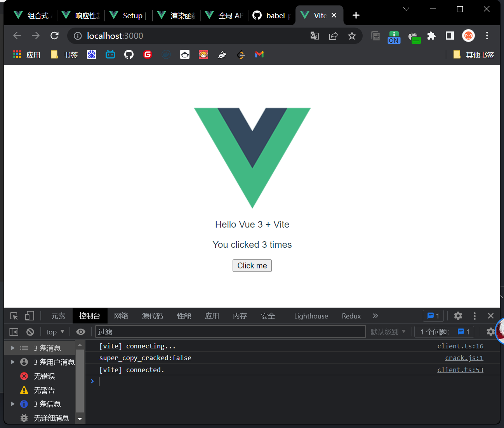
Task: Open the browser extensions puzzle icon
Action: click(431, 36)
